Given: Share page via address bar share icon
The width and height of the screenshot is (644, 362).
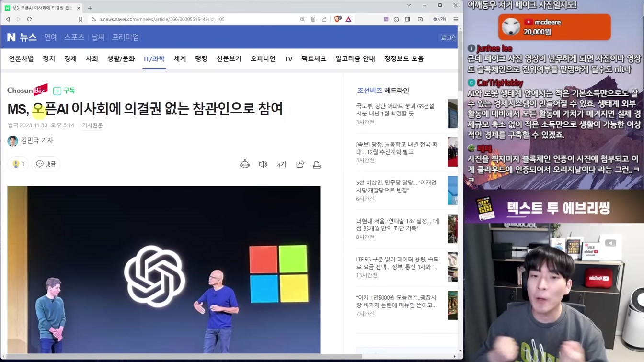Looking at the screenshot, I should pos(324,19).
